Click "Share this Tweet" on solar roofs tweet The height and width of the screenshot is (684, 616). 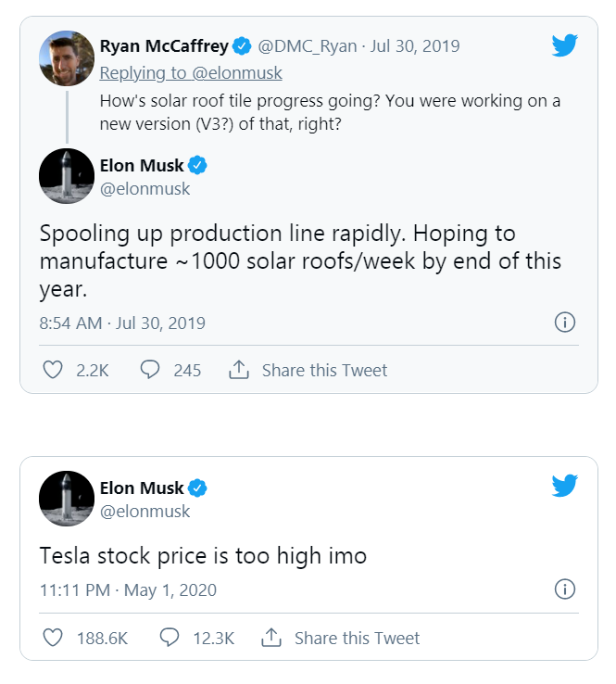(324, 370)
